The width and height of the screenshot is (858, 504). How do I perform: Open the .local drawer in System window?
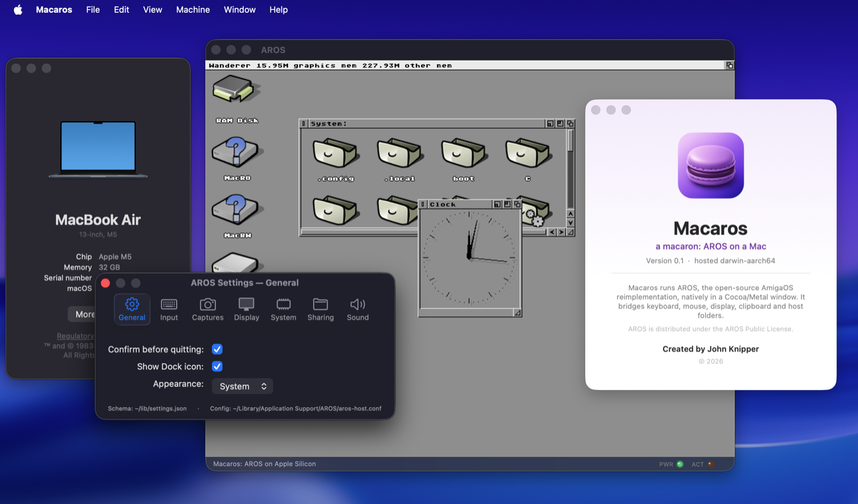pos(400,154)
